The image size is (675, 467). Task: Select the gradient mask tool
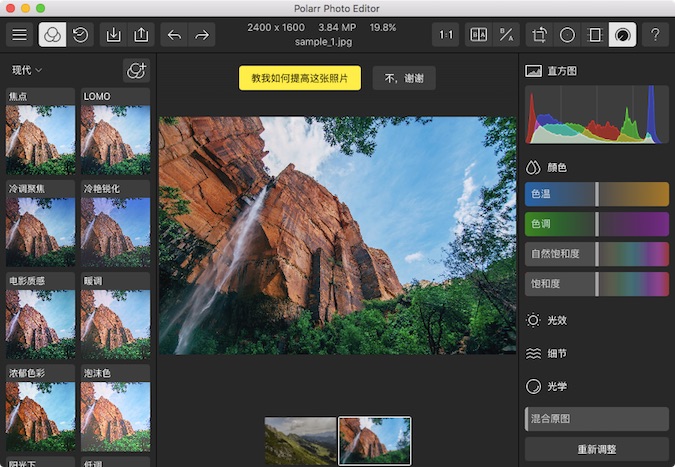coord(595,34)
